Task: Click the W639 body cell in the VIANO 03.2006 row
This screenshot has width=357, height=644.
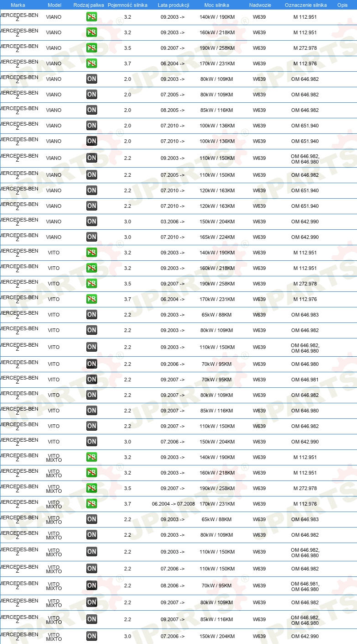Action: (x=259, y=222)
